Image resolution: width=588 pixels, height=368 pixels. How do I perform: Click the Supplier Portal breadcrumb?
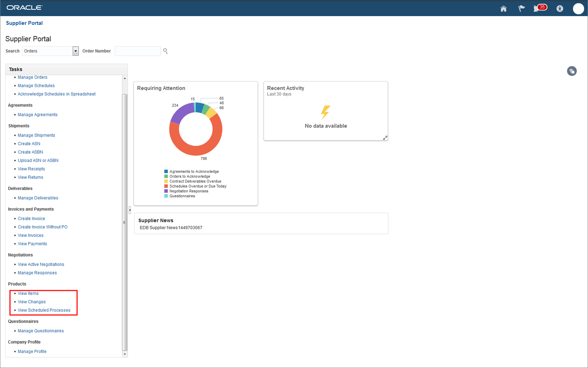tap(24, 23)
